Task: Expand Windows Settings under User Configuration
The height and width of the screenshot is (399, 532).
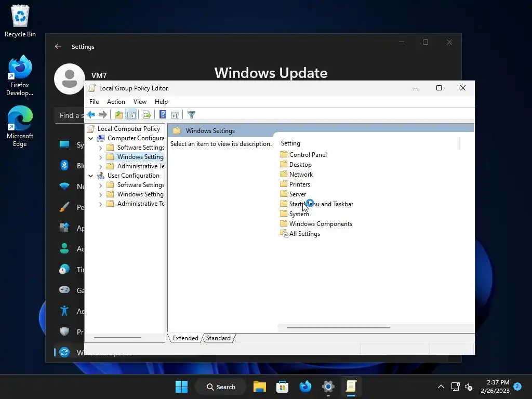Action: (x=100, y=194)
